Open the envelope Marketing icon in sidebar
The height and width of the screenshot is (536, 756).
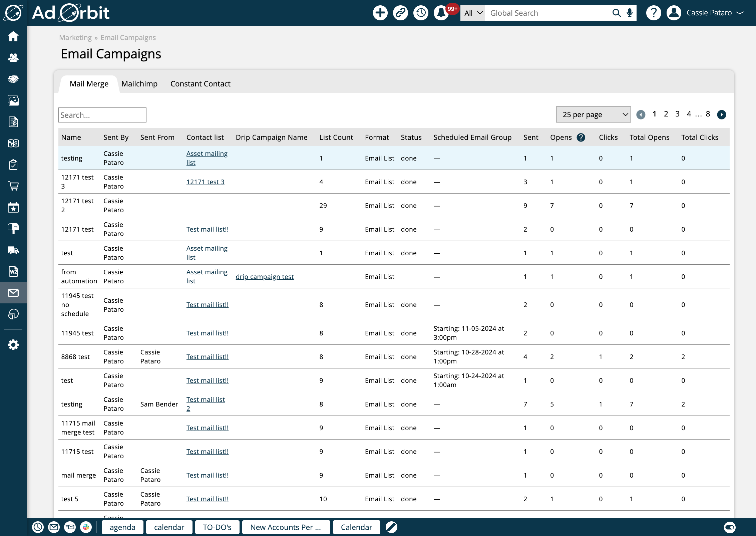[13, 293]
